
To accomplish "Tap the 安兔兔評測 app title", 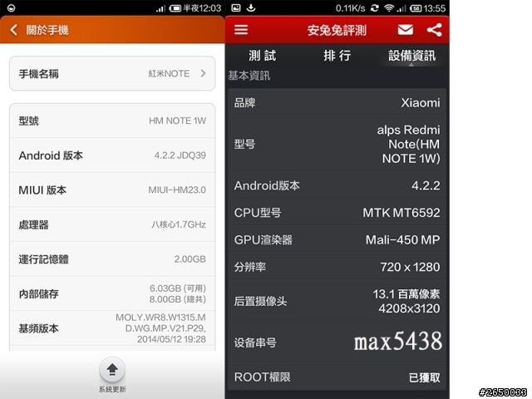I will [x=337, y=30].
